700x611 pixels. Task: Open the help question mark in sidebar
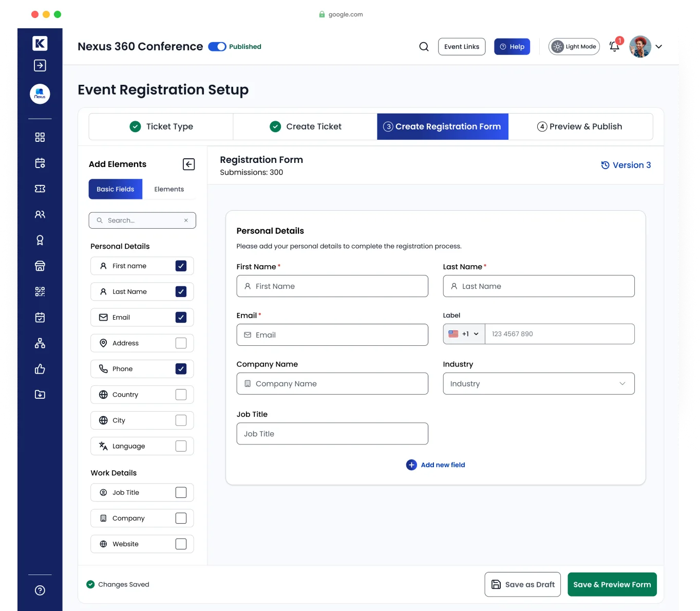(x=40, y=590)
